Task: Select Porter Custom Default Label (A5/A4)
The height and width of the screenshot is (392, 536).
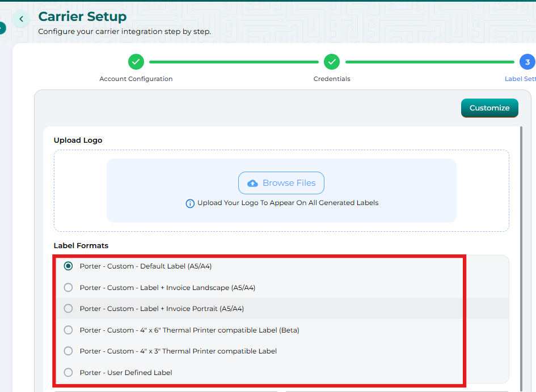Action: [69, 266]
